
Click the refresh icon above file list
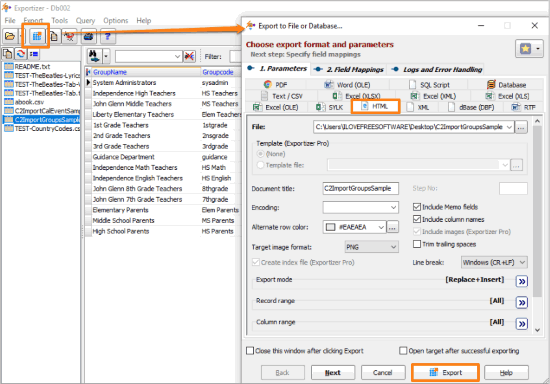pyautogui.click(x=21, y=54)
